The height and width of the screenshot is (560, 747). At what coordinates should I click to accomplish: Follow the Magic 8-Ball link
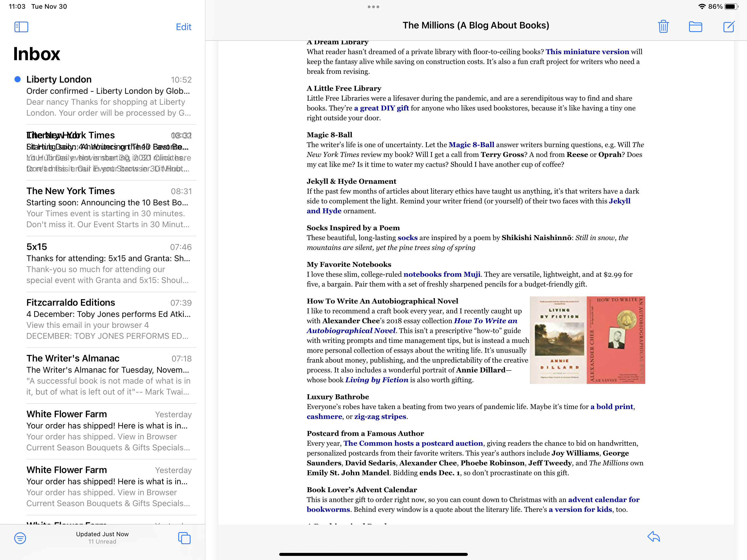pyautogui.click(x=471, y=145)
